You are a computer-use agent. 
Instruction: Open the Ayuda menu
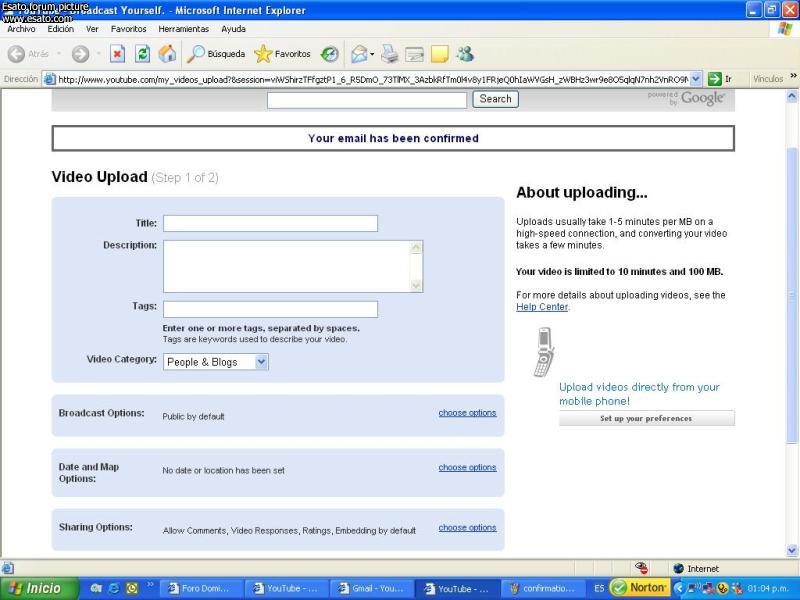point(234,29)
